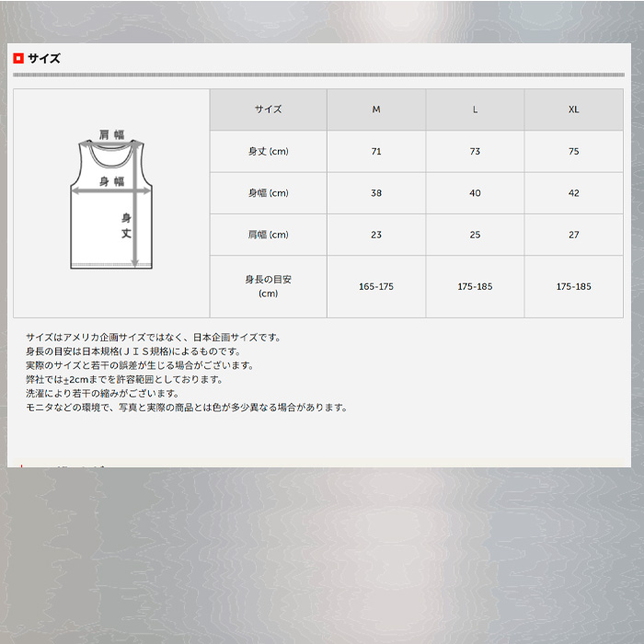Click the note about 若干の誤差
The width and height of the screenshot is (644, 644).
coord(140,365)
